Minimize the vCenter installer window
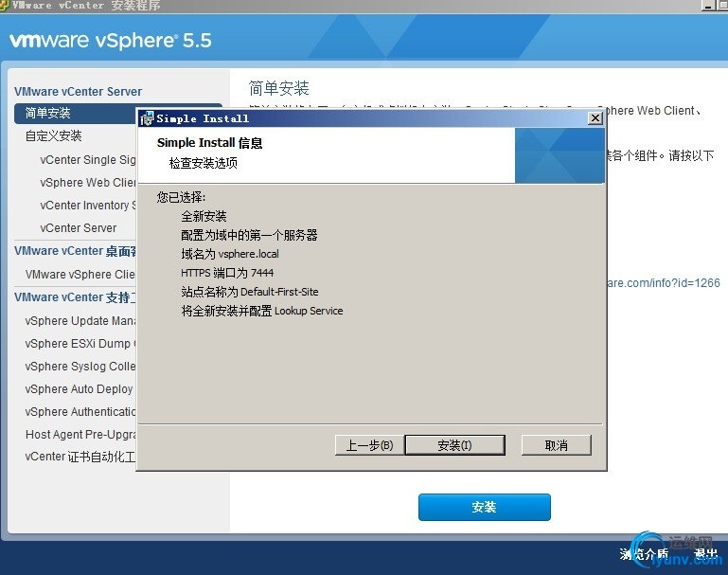The image size is (728, 575). point(708,6)
